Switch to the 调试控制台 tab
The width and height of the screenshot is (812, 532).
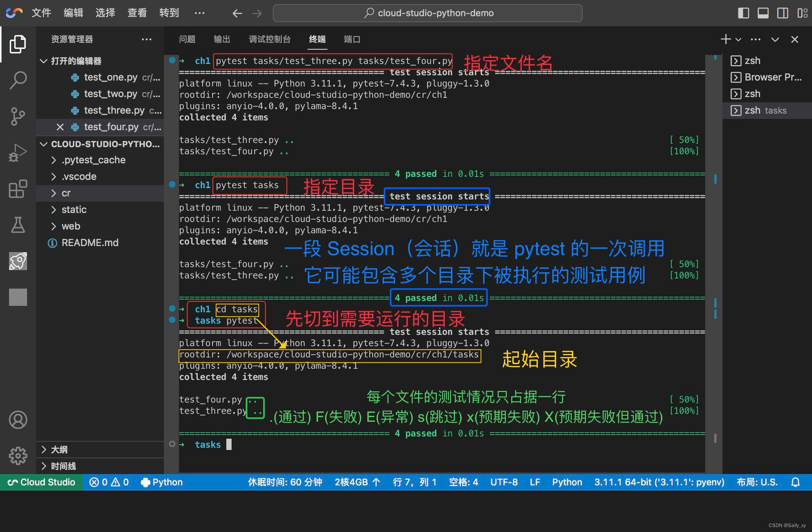[x=270, y=39]
